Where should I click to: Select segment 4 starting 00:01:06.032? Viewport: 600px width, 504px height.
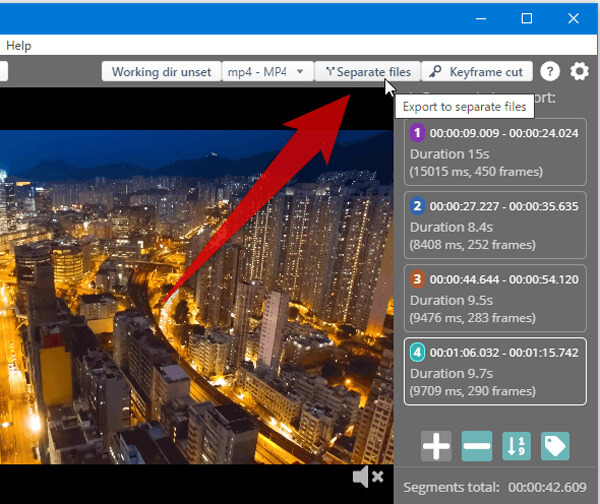tap(495, 371)
